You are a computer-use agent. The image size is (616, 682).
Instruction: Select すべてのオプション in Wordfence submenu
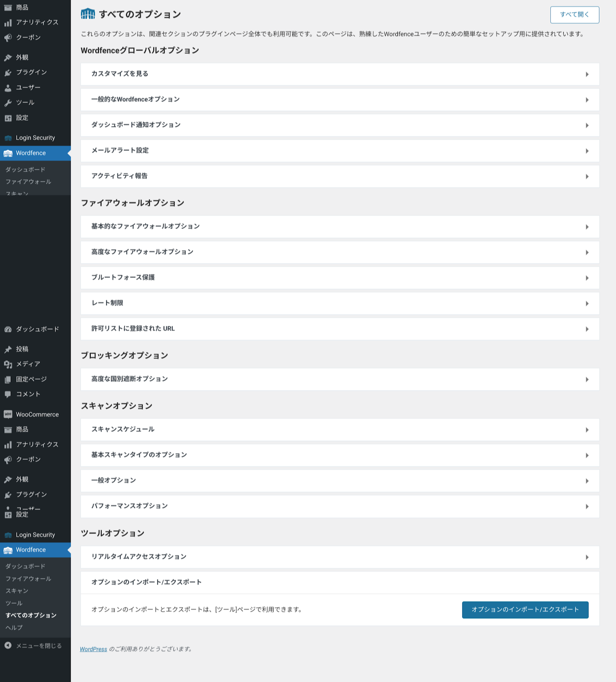pos(31,615)
